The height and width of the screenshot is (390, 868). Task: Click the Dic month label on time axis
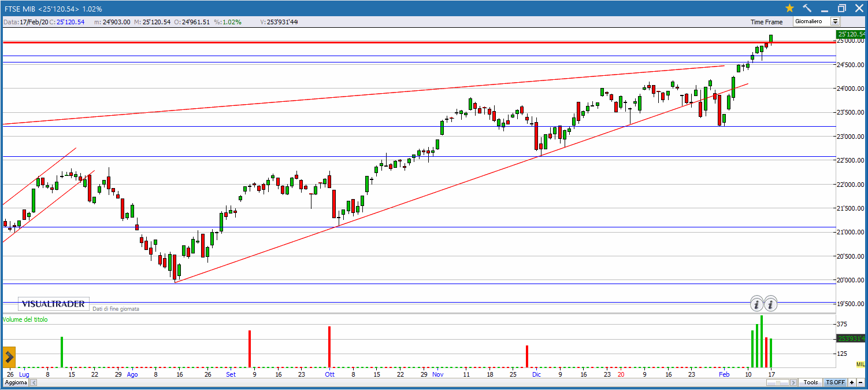coord(536,374)
